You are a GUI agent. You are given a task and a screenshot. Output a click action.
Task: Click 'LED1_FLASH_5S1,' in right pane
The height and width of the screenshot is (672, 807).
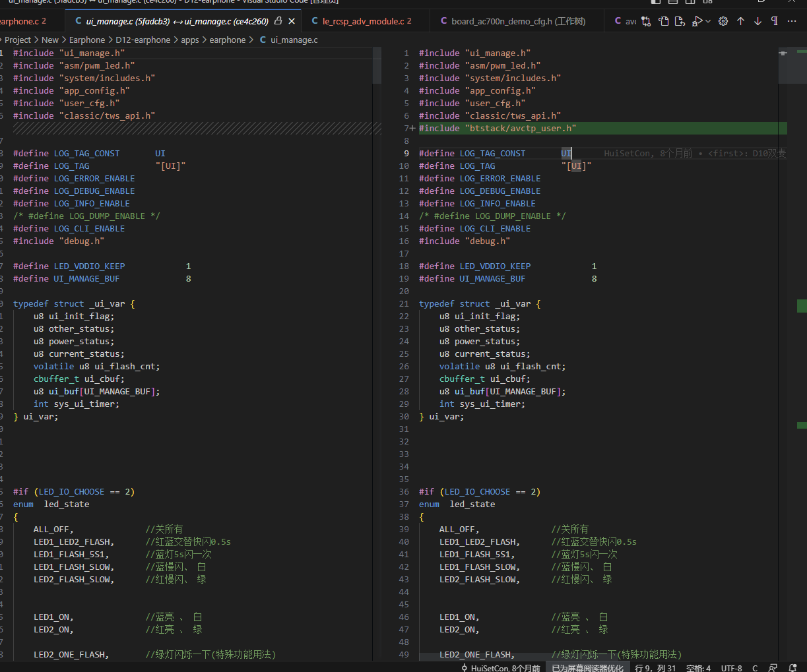pos(477,554)
